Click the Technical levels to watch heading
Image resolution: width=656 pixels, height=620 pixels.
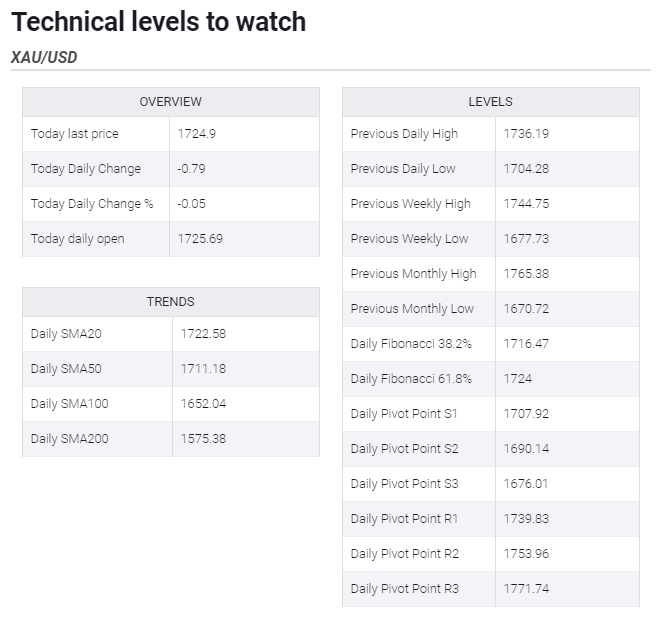(159, 22)
